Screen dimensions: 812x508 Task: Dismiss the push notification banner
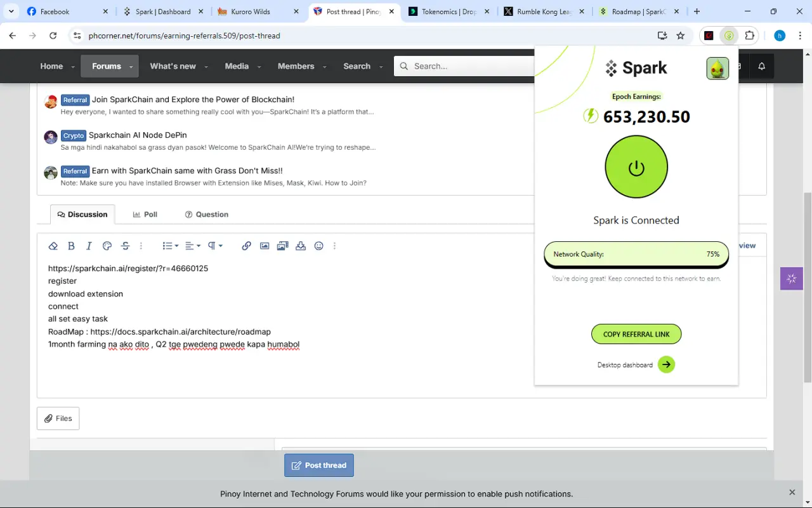click(x=792, y=492)
